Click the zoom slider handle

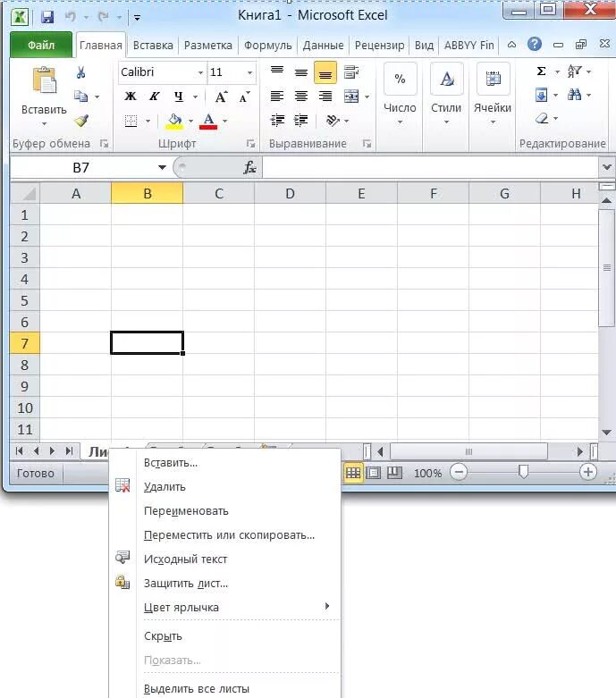point(523,472)
